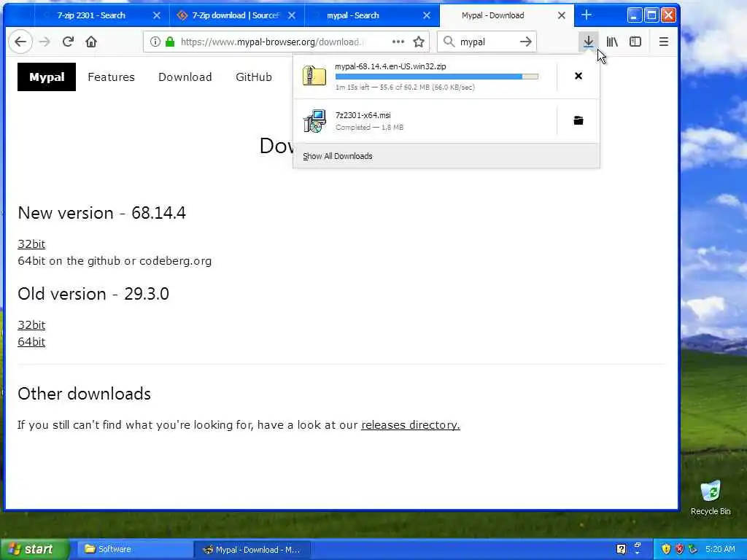Viewport: 747px width, 560px height.
Task: Download old version 29.3.0 32bit
Action: (31, 325)
